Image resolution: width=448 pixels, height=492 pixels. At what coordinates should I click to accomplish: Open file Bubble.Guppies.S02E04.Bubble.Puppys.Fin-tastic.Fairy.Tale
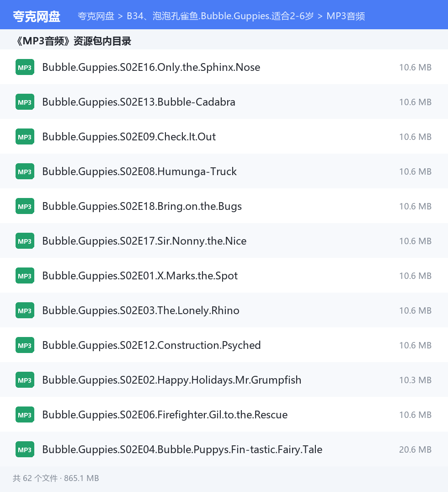click(182, 449)
